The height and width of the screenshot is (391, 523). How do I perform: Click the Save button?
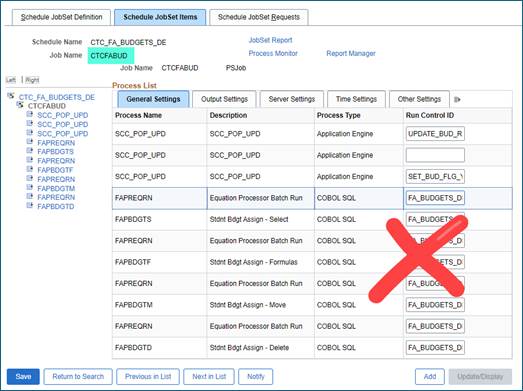[23, 377]
